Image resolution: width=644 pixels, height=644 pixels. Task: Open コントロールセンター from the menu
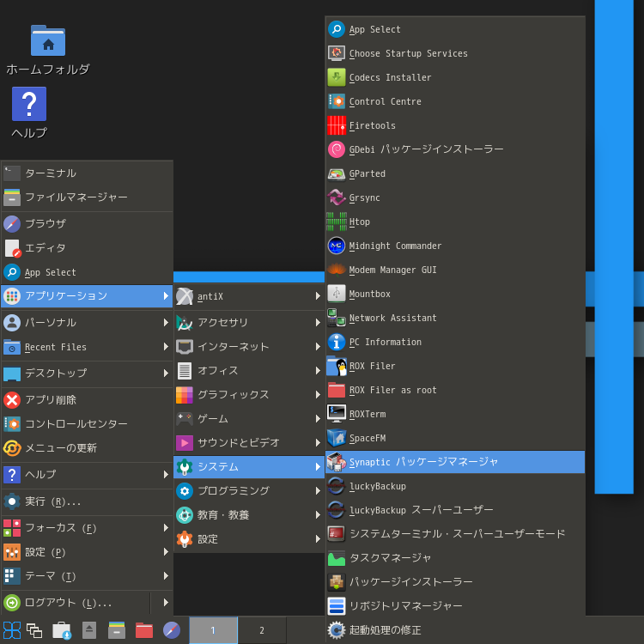(87, 423)
